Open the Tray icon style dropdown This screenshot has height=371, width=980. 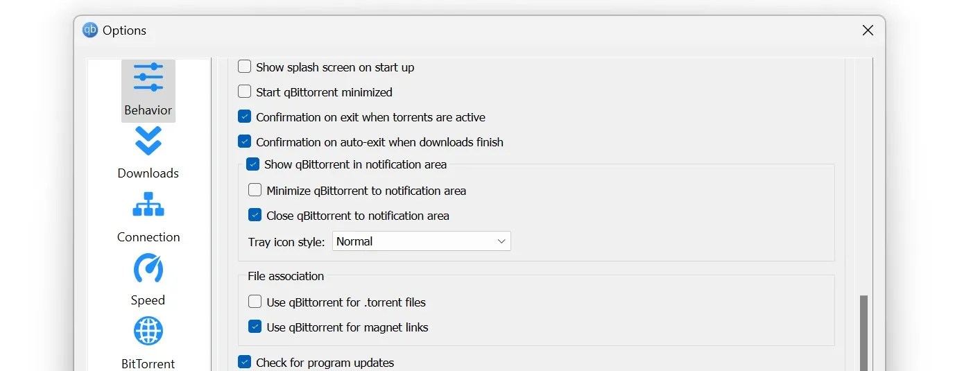click(x=421, y=241)
